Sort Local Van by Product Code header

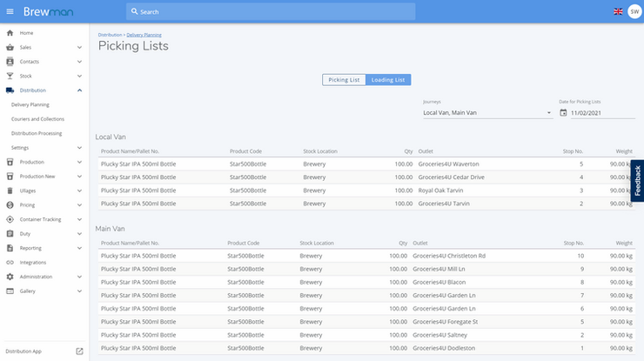click(245, 151)
